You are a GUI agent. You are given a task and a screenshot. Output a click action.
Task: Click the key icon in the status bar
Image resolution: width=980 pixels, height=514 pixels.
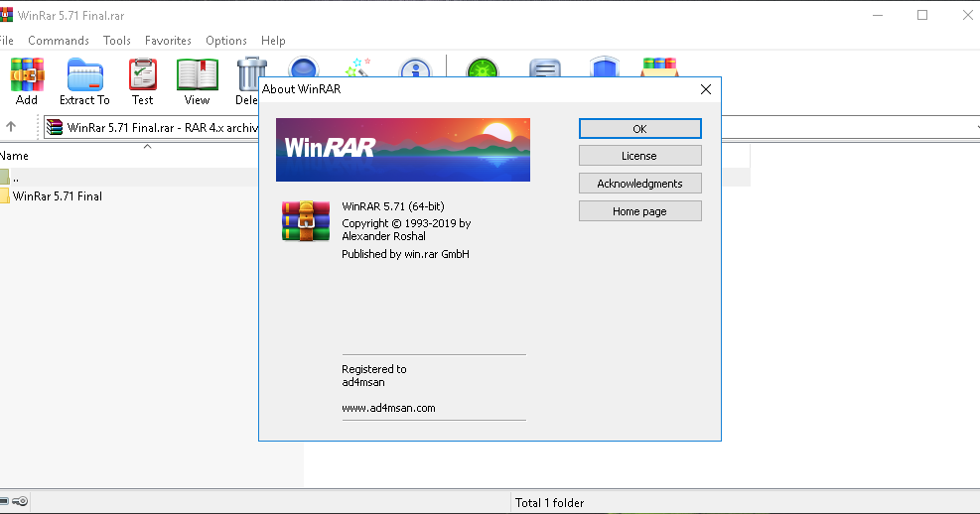20,501
